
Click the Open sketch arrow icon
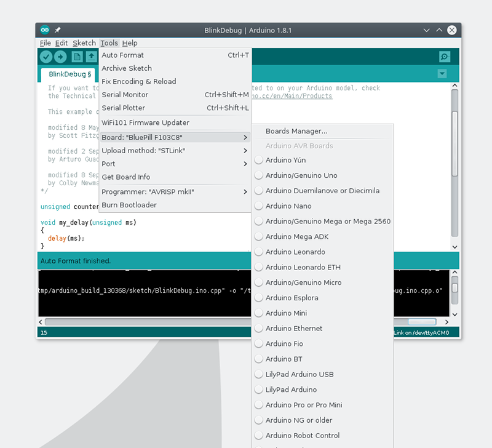[91, 57]
